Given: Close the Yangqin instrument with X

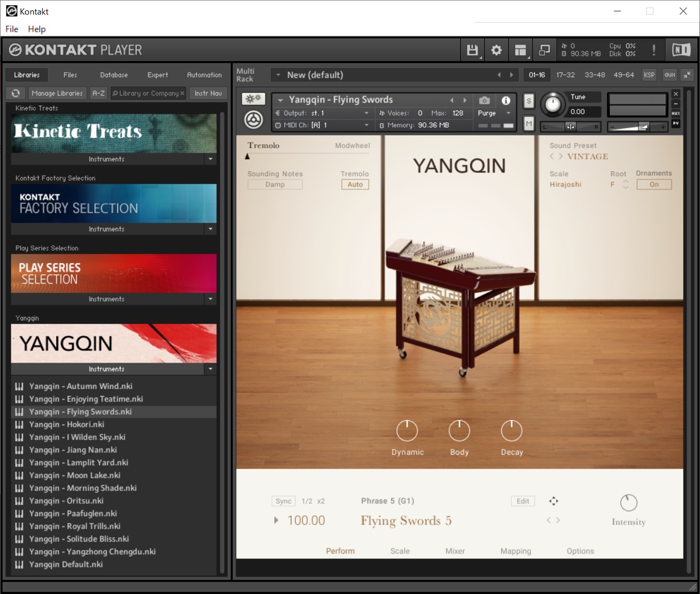Looking at the screenshot, I should (676, 94).
